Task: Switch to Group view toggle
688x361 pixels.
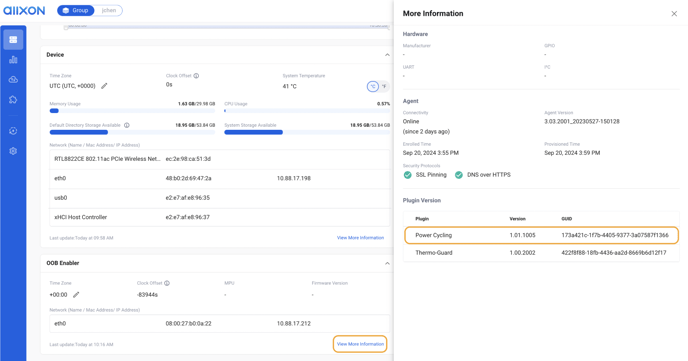Action: click(x=76, y=11)
